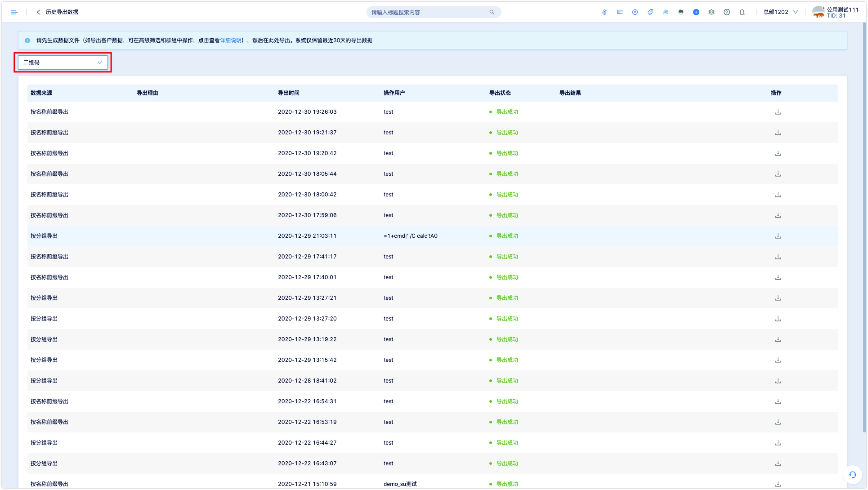Select the demo_su测试 user cell

click(x=400, y=484)
